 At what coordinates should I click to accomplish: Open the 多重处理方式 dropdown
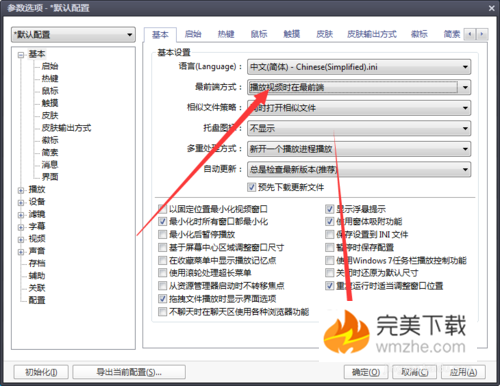click(359, 149)
